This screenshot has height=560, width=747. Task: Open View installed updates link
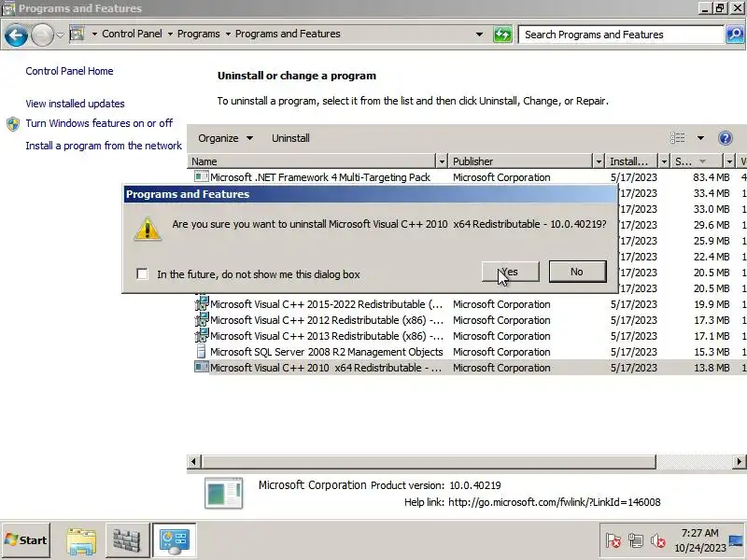tap(76, 104)
